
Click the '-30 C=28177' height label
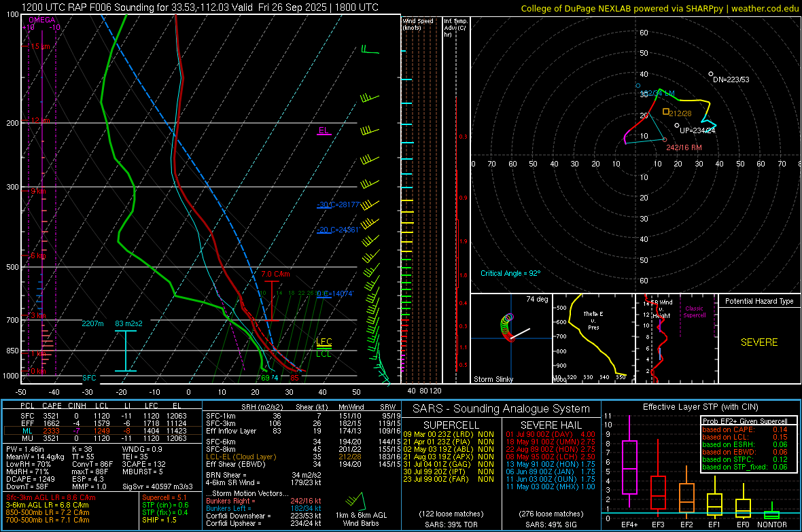pos(338,205)
